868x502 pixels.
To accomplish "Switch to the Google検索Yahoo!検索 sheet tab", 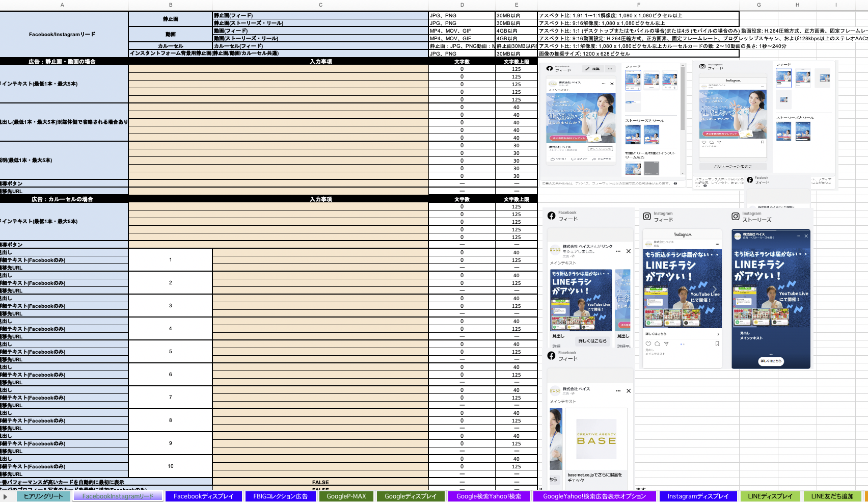I will coord(489,496).
